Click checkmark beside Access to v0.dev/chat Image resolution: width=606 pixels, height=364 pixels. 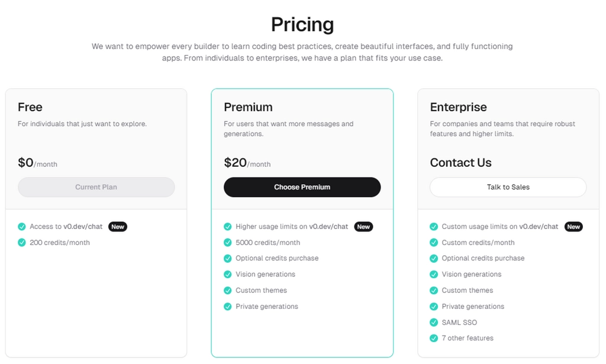[22, 227]
